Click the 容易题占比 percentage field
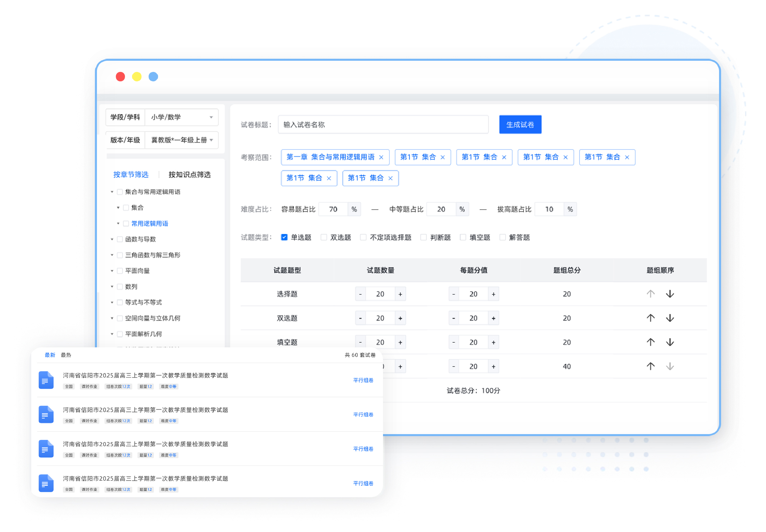The height and width of the screenshot is (532, 766). point(333,209)
